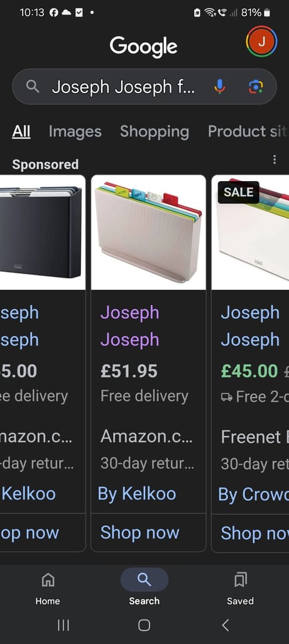
Task: Open the silver chopping board set image
Action: [148, 233]
